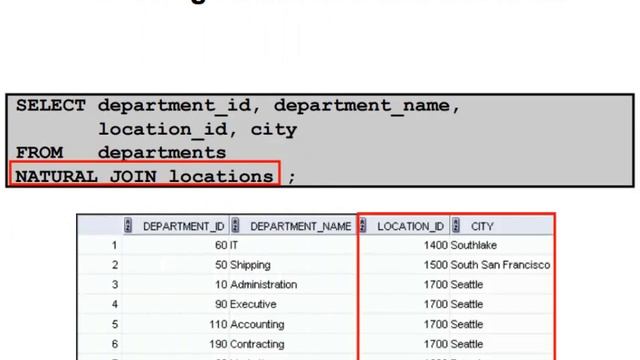Click row number 1 in the results grid
The image size is (640, 360).
[114, 245]
